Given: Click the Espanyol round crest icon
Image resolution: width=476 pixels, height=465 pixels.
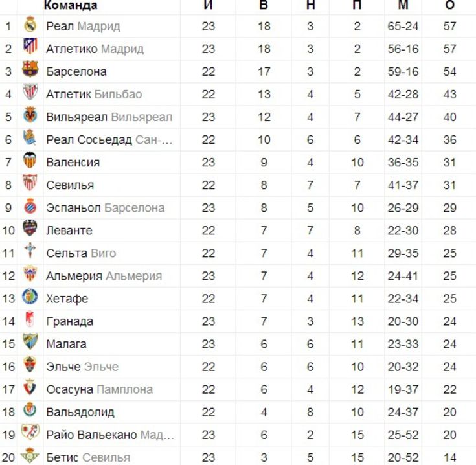Looking at the screenshot, I should click(x=30, y=206).
